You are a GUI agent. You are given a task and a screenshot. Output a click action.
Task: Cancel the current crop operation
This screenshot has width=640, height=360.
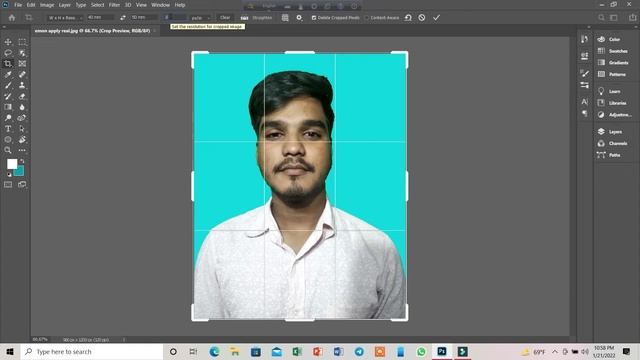[x=422, y=18]
